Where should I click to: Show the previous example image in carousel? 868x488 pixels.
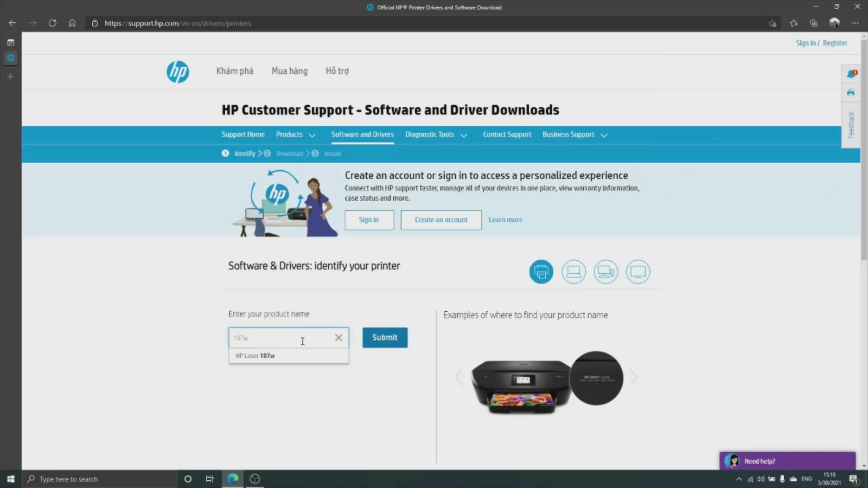tap(459, 377)
